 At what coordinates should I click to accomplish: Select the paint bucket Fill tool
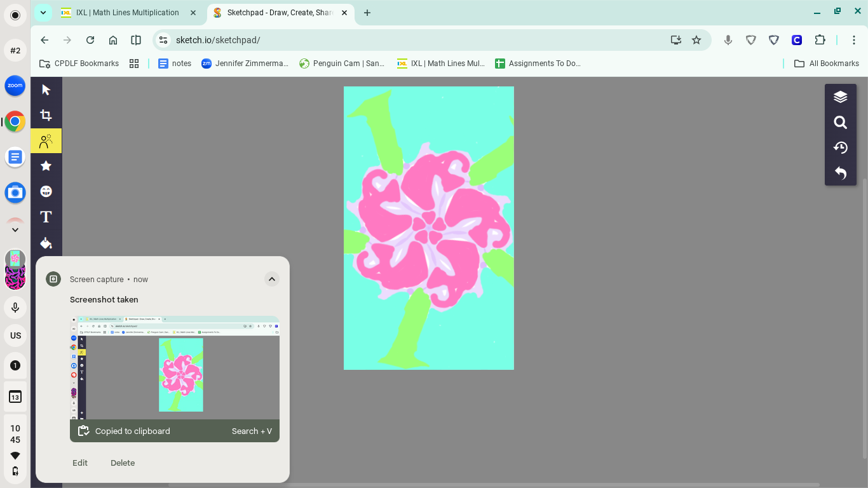46,243
